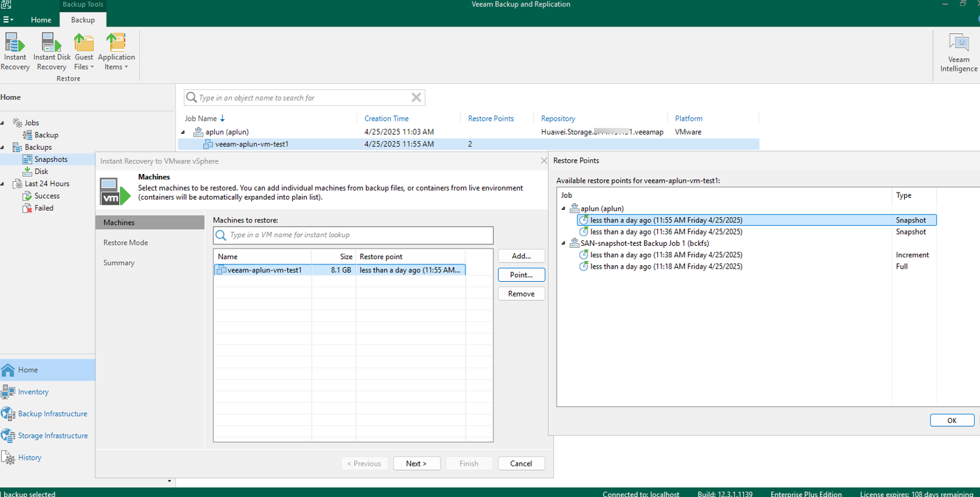Open the main hamburger menu
The width and height of the screenshot is (980, 497).
[8, 20]
